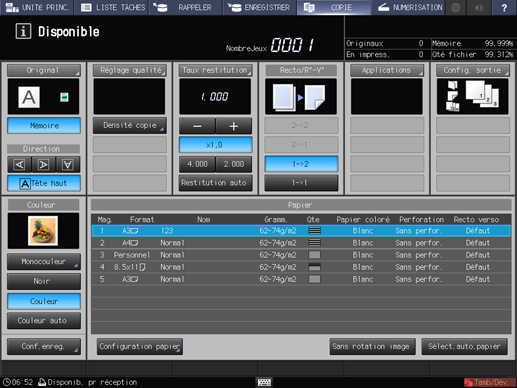Click the globe network icon
Viewport: 517px width, 388px height.
pyautogui.click(x=456, y=7)
